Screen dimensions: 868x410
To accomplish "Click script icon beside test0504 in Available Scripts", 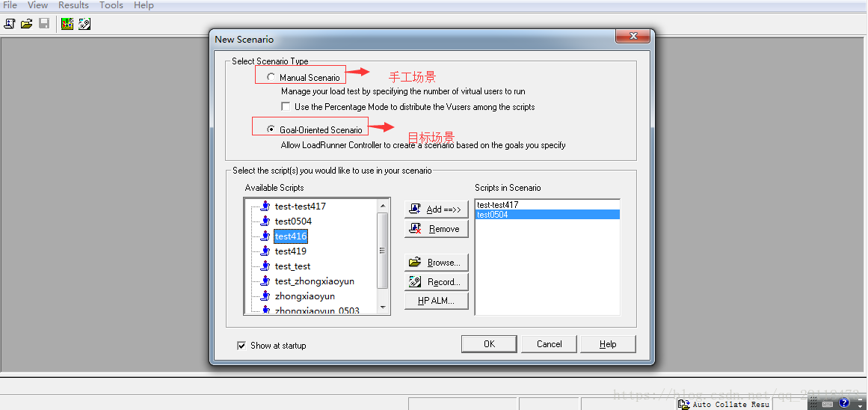I will [x=265, y=221].
